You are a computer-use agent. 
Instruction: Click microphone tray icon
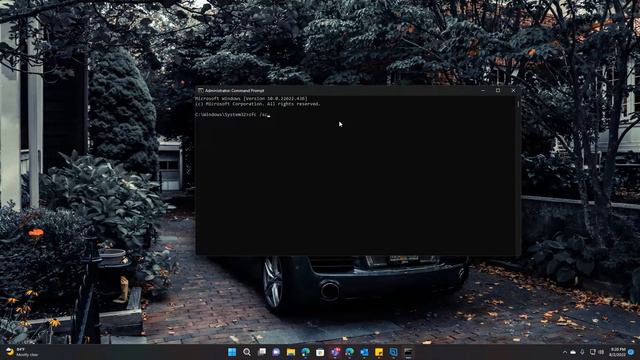click(582, 352)
